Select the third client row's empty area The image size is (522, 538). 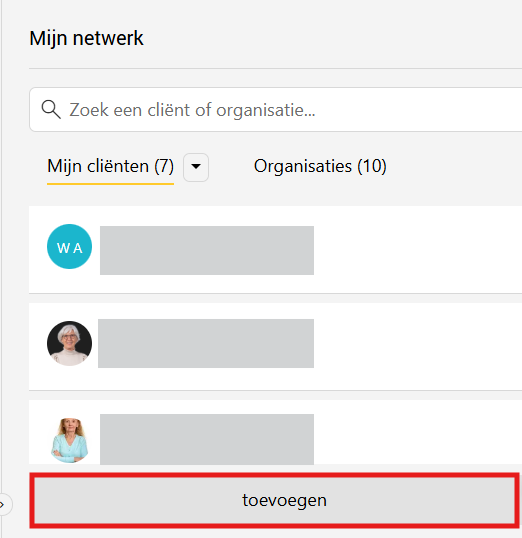click(418, 432)
